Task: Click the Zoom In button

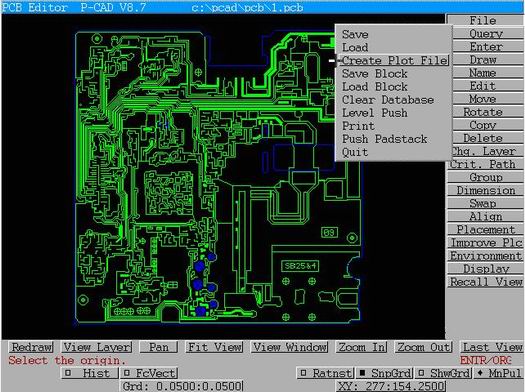Action: pyautogui.click(x=362, y=347)
